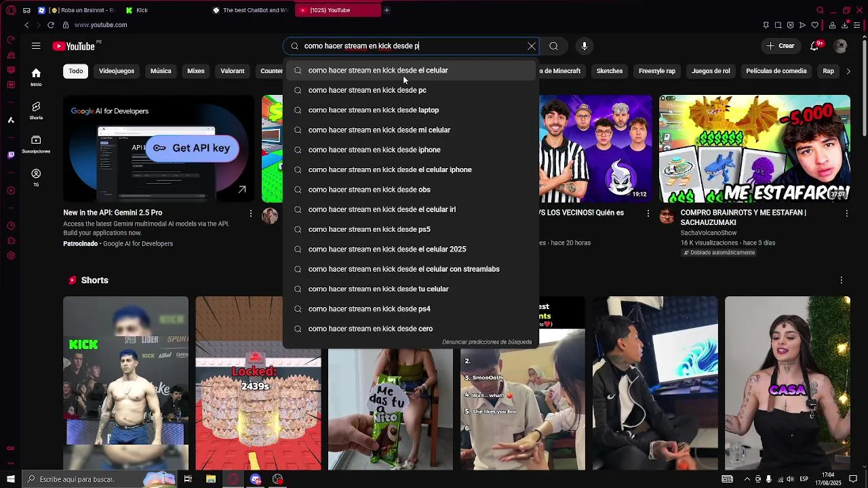868x488 pixels.
Task: Open the Opera menu logo
Action: coord(11,10)
